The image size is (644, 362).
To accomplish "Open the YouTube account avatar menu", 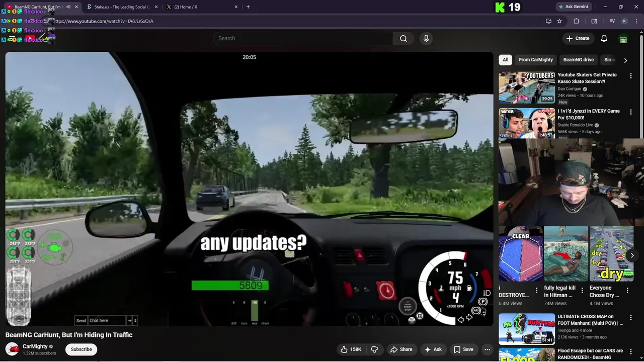I will [623, 38].
